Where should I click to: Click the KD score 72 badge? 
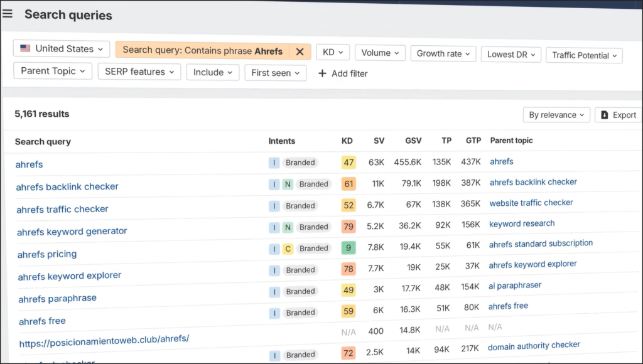coord(348,353)
